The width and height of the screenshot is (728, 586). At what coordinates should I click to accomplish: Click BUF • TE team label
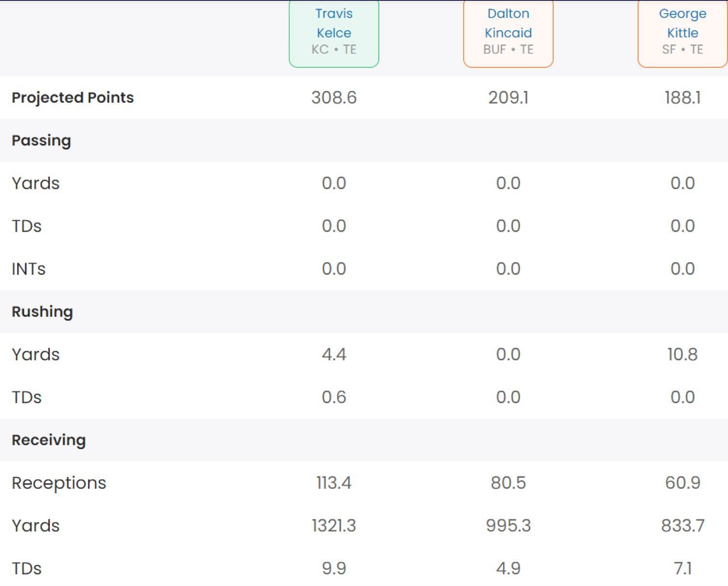point(508,49)
